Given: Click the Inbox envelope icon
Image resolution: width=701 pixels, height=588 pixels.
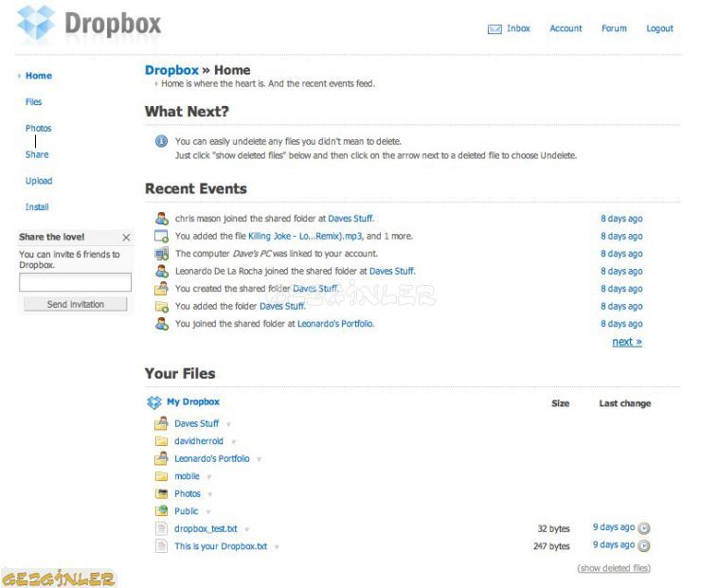Looking at the screenshot, I should [494, 29].
